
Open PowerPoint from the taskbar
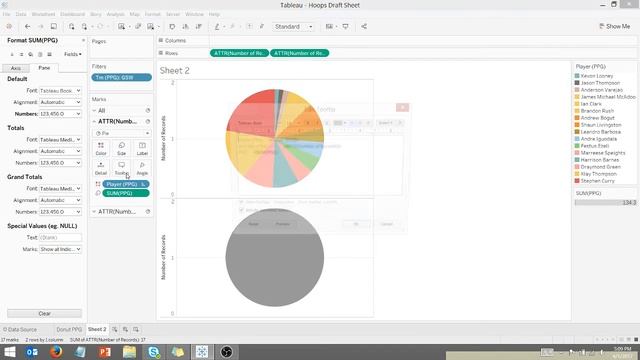[x=104, y=351]
